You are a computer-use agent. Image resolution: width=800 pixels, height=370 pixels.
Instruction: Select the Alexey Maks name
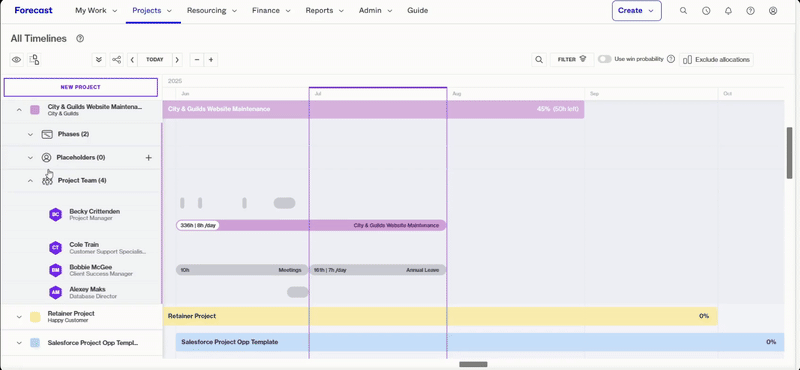click(x=88, y=289)
